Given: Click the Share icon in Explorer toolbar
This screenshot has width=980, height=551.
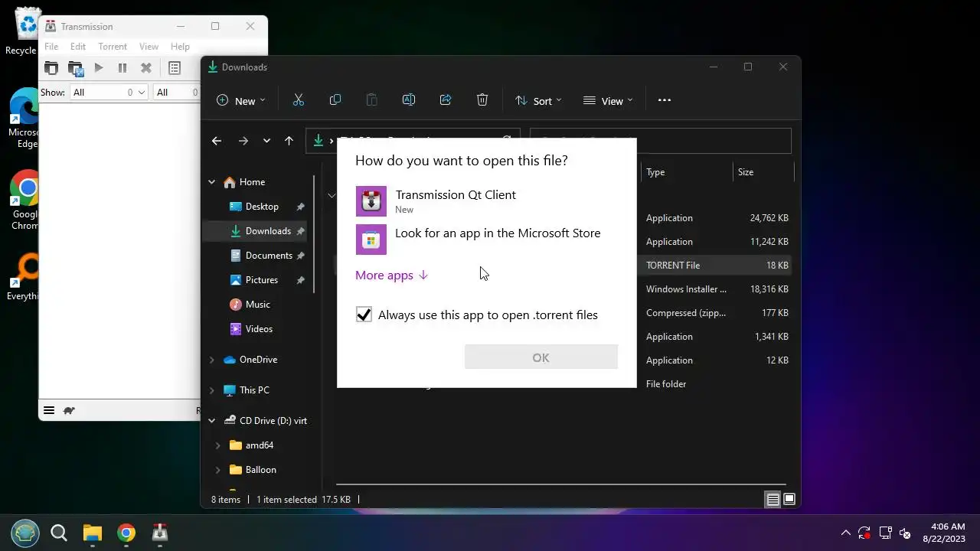Looking at the screenshot, I should (446, 100).
